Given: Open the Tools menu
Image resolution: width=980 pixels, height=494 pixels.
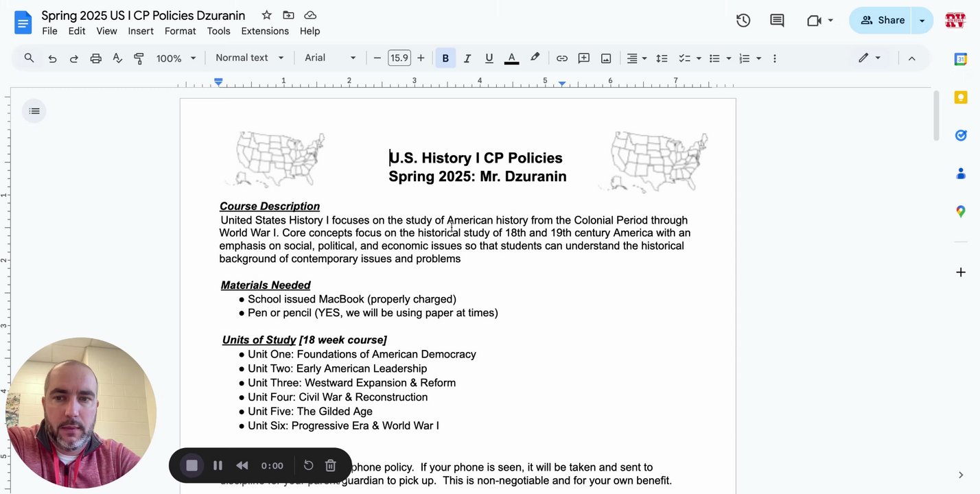Looking at the screenshot, I should click(218, 31).
